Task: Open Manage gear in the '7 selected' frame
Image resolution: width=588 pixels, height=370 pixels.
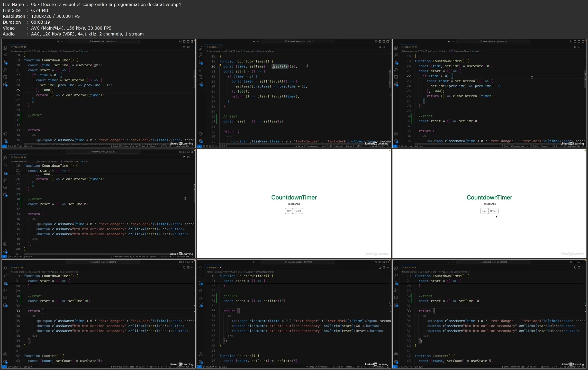Action: coord(201,141)
